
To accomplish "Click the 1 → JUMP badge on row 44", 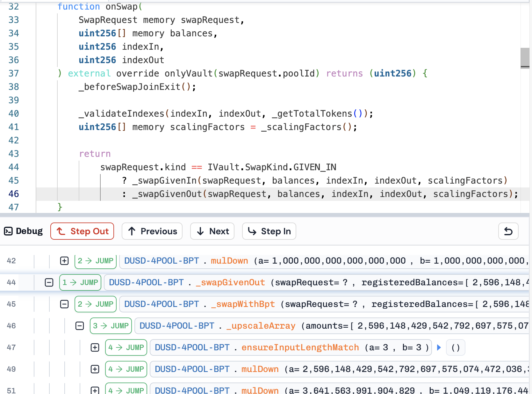I will 80,282.
